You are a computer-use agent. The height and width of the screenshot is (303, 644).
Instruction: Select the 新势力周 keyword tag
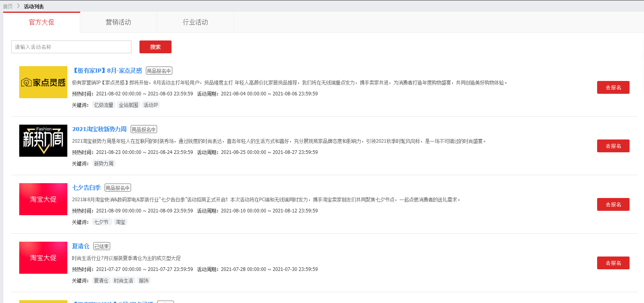coord(104,164)
